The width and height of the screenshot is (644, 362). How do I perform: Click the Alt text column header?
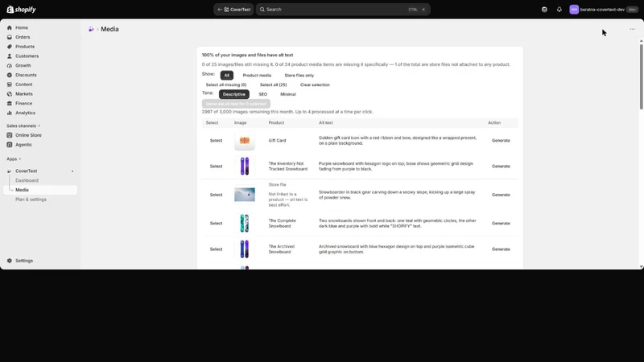(326, 123)
